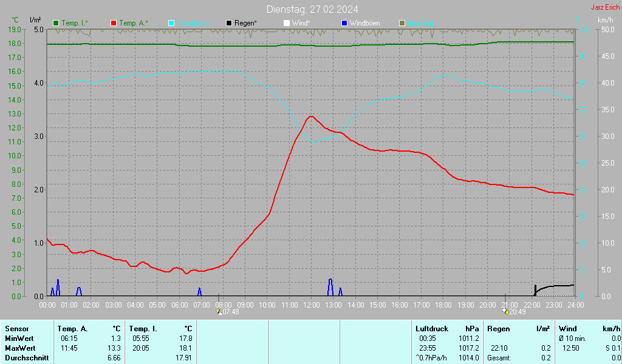Click the 12:00 label on time axis
The width and height of the screenshot is (622, 364).
[x=312, y=305]
